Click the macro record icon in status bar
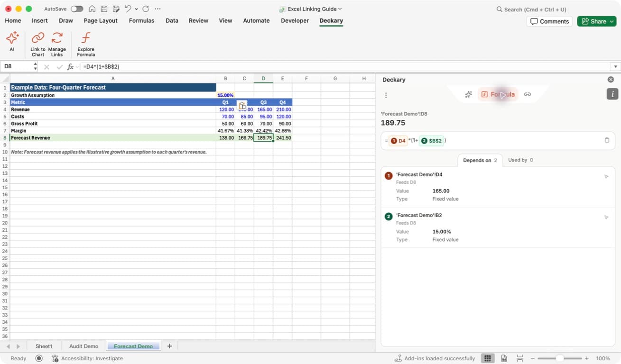621x364 pixels. 39,358
